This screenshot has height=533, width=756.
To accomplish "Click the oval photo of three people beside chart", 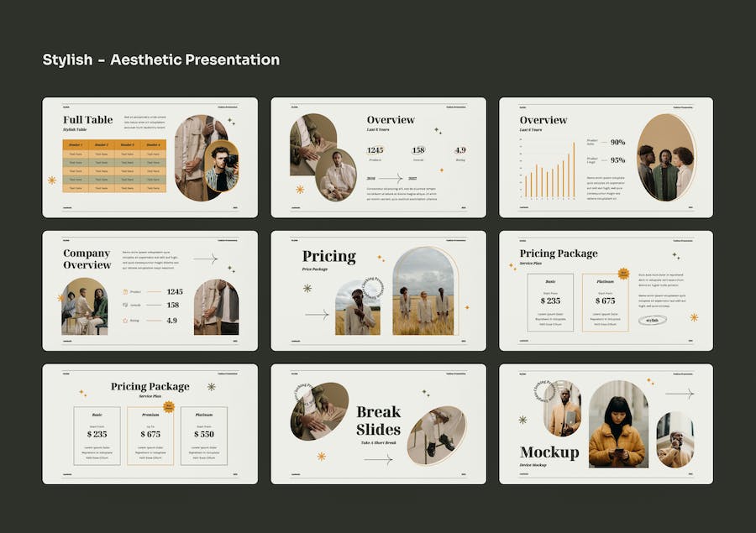I will click(x=666, y=158).
